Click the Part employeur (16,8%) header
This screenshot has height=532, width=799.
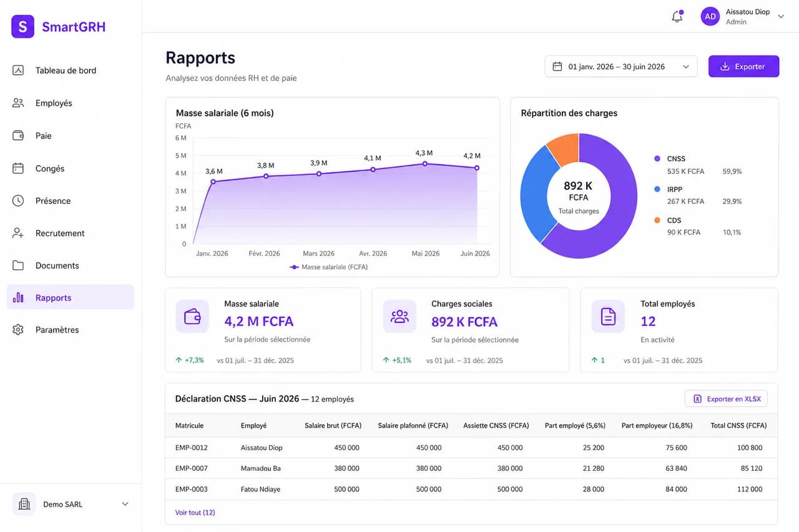pyautogui.click(x=657, y=425)
